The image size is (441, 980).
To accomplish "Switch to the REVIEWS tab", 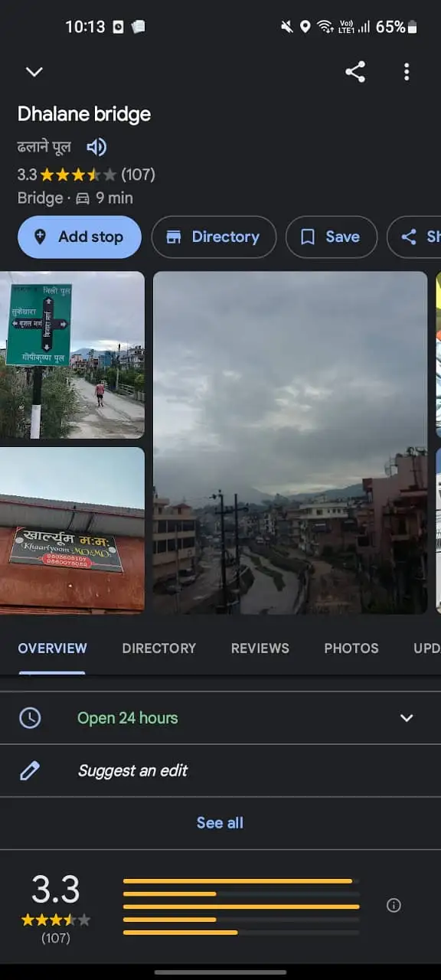I will [260, 648].
